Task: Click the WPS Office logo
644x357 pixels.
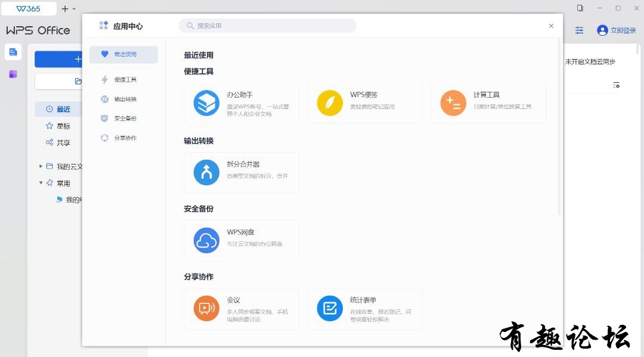Action: [38, 30]
